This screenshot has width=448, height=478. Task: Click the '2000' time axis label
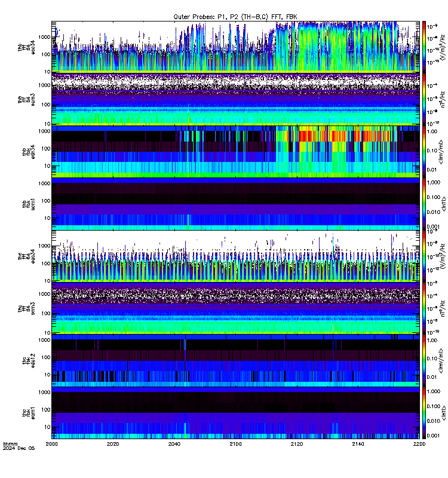tap(51, 444)
